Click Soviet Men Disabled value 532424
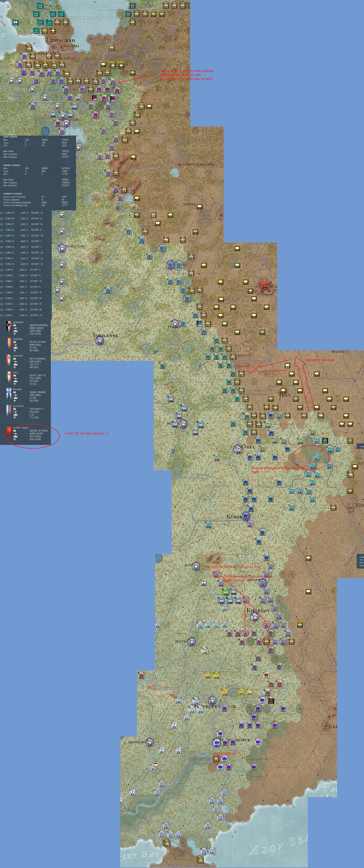364x868 pixels. pos(65,185)
